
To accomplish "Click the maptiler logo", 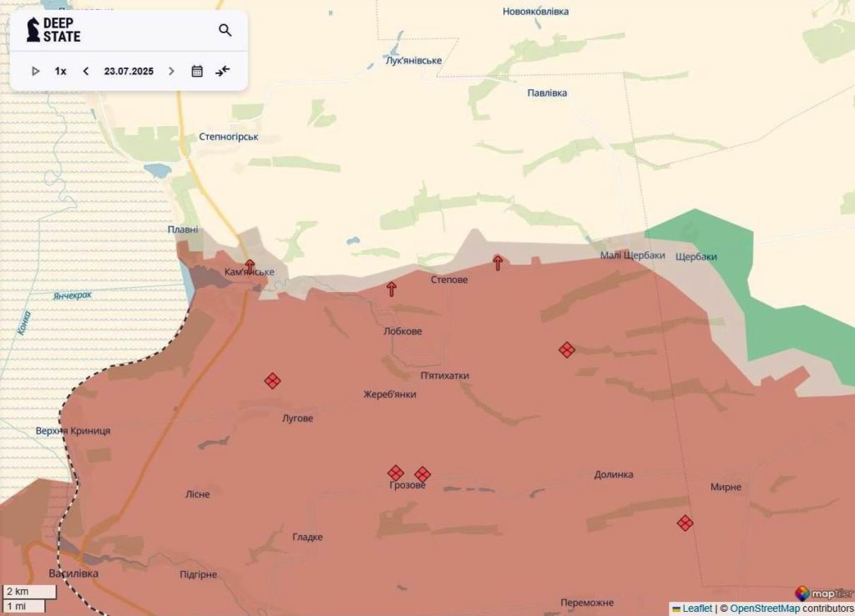I will click(824, 593).
